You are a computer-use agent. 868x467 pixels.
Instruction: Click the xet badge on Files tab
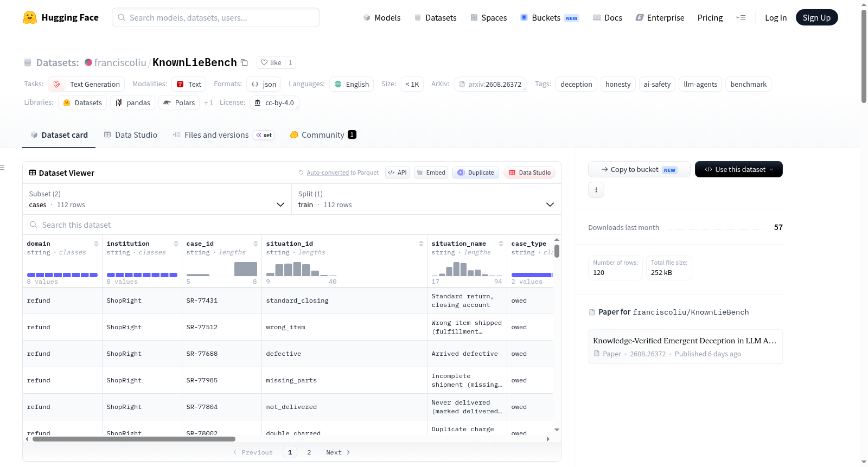point(264,135)
